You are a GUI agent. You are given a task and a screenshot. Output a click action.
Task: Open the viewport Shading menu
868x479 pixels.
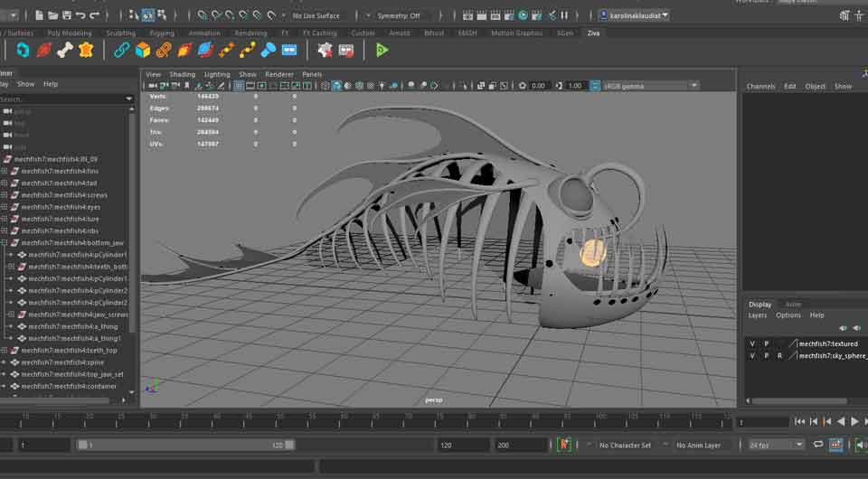pyautogui.click(x=182, y=74)
